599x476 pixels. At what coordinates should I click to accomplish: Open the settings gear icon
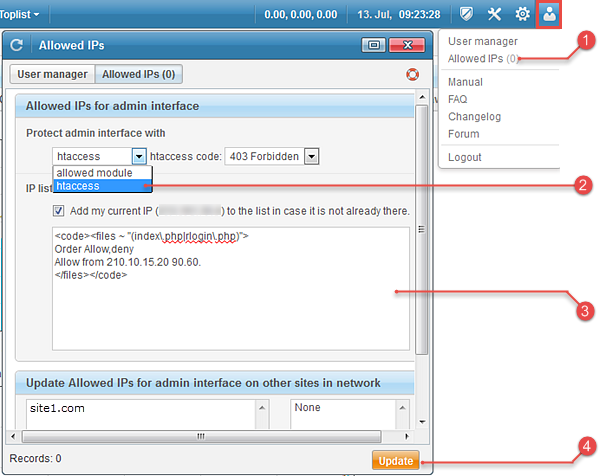(522, 15)
